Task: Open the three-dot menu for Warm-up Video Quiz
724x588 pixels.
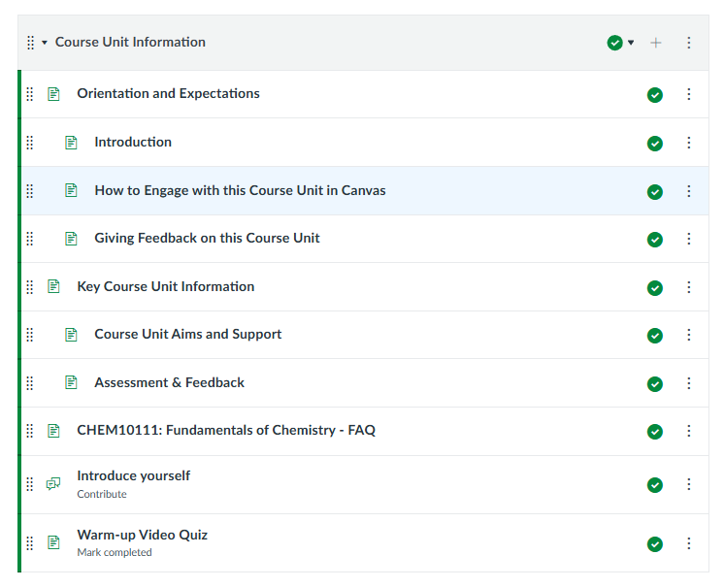Action: [688, 543]
